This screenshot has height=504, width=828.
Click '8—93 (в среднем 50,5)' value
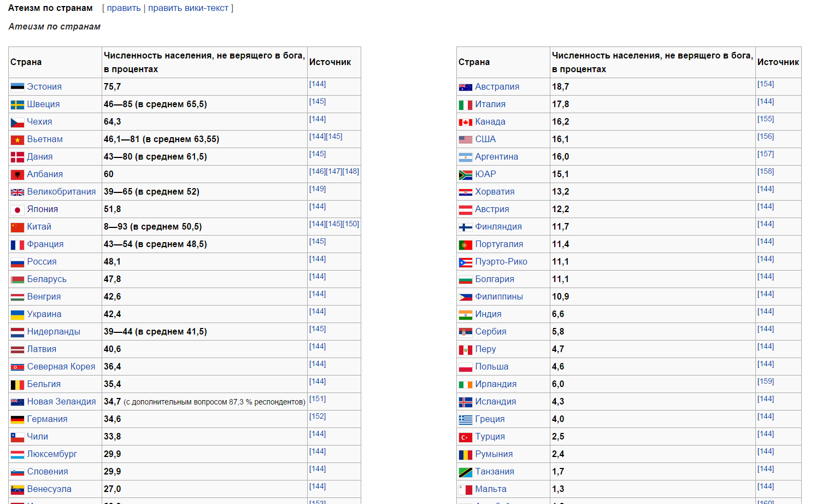point(153,227)
